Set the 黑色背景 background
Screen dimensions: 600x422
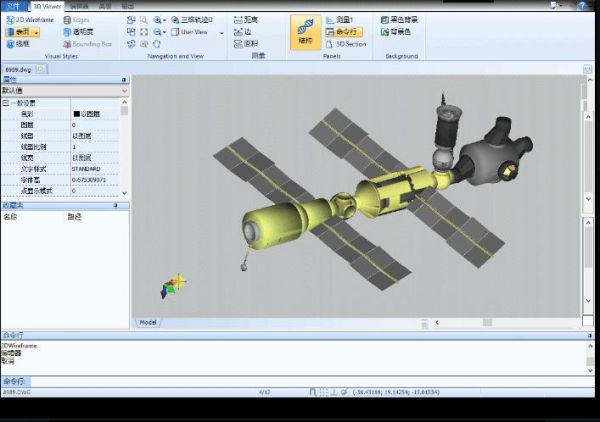pos(402,19)
